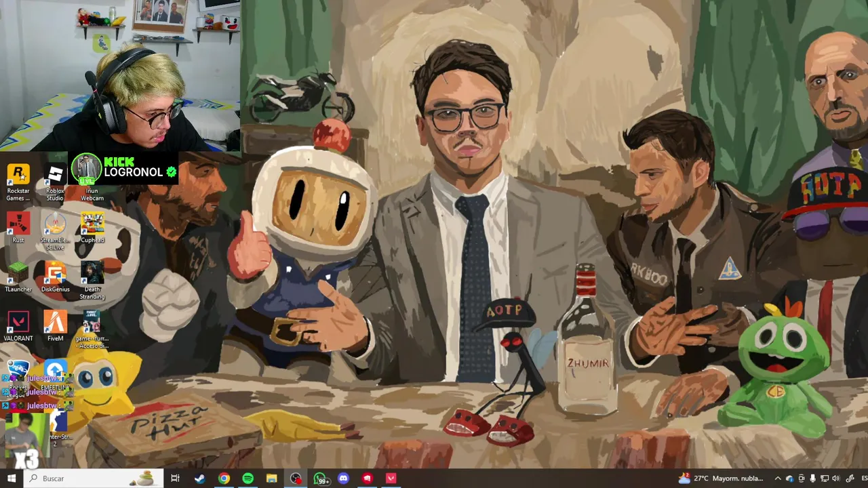This screenshot has height=488, width=868.
Task: Click the Buscar taskbar search box
Action: pos(94,479)
